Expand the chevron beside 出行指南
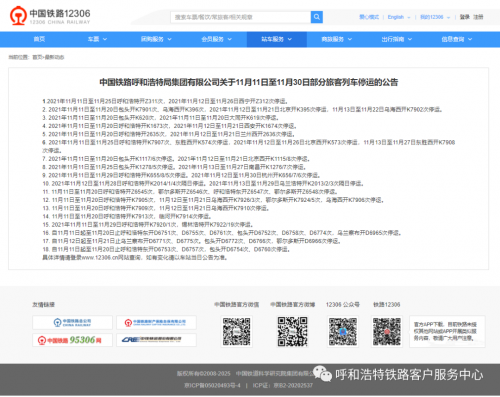The image size is (500, 397). pos(410,39)
